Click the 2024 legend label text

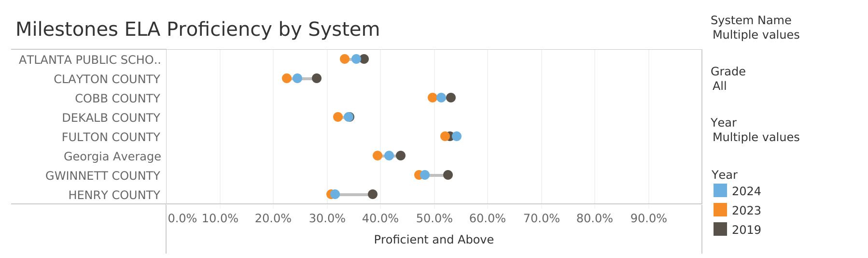point(746,191)
